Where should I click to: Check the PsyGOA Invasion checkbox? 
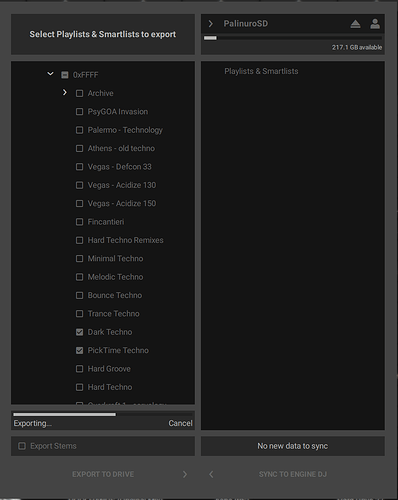click(79, 112)
